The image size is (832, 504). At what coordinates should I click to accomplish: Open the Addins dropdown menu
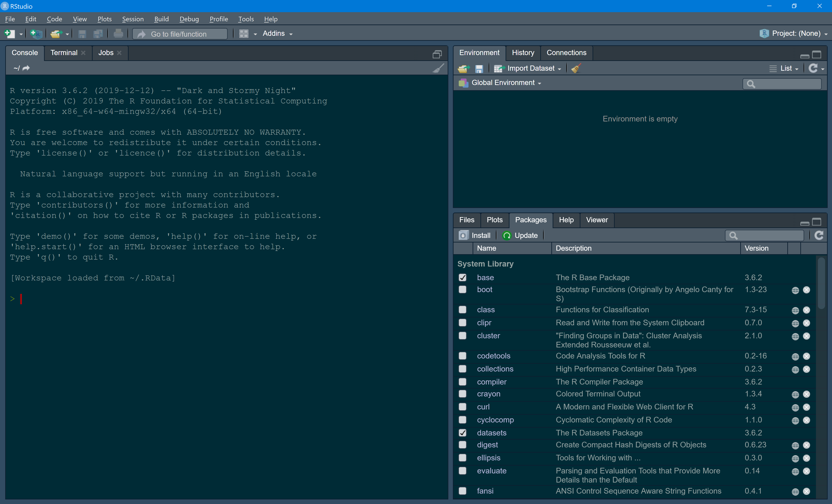click(278, 33)
